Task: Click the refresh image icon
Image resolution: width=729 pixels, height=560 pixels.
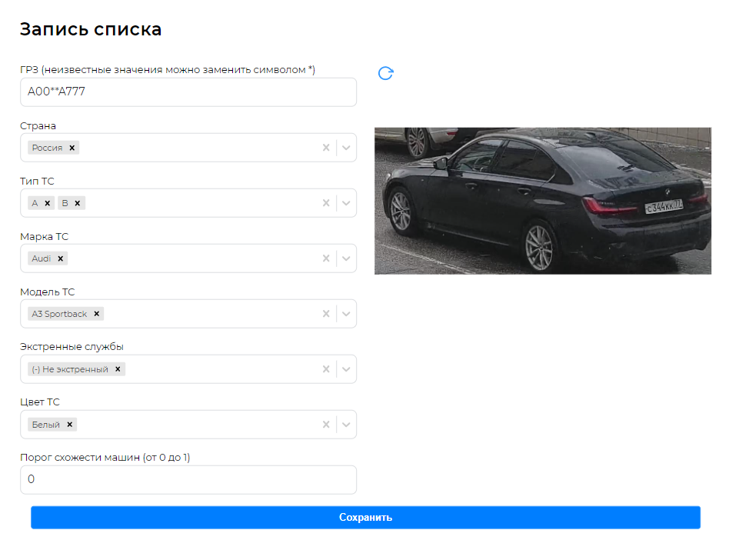Action: 385,73
